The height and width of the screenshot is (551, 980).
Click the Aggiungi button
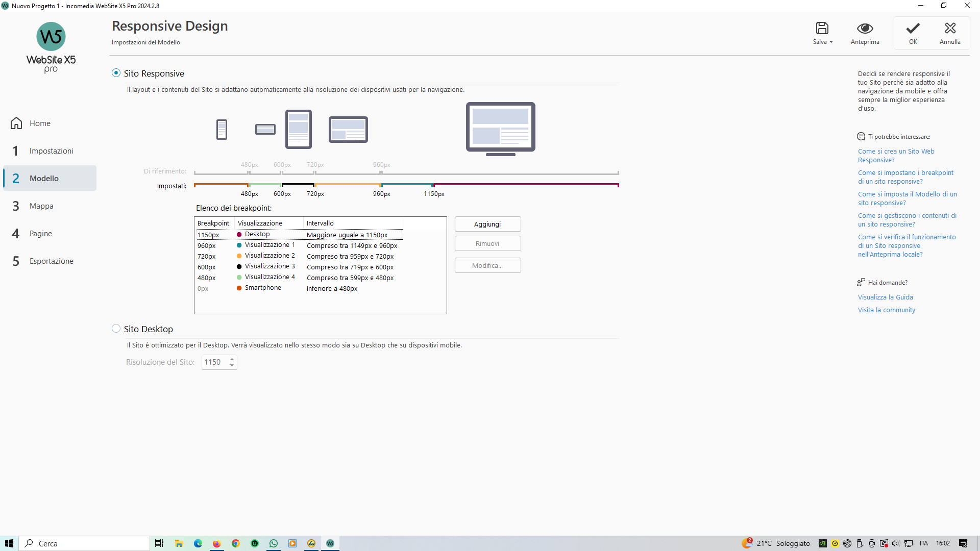pyautogui.click(x=487, y=224)
